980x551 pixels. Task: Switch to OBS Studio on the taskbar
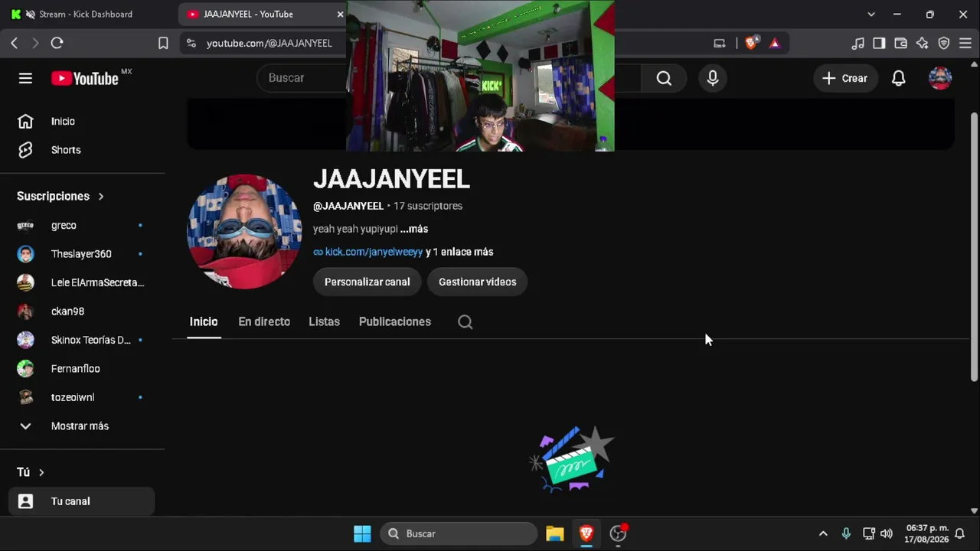pyautogui.click(x=618, y=533)
